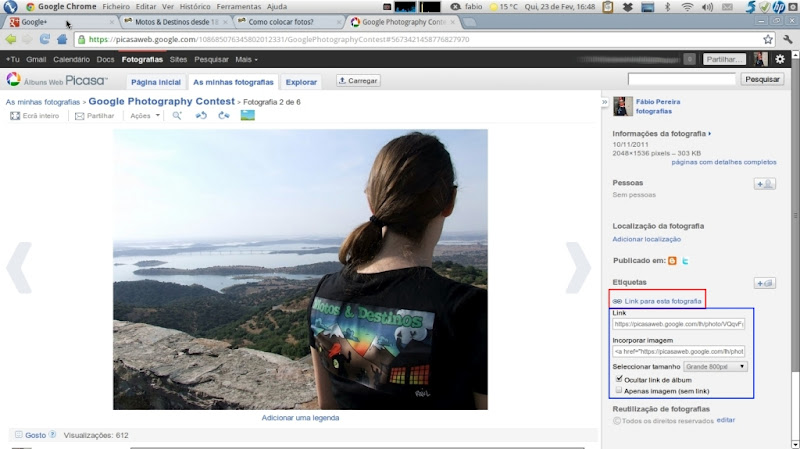
Task: Bookmark page with star icon
Action: point(767,39)
